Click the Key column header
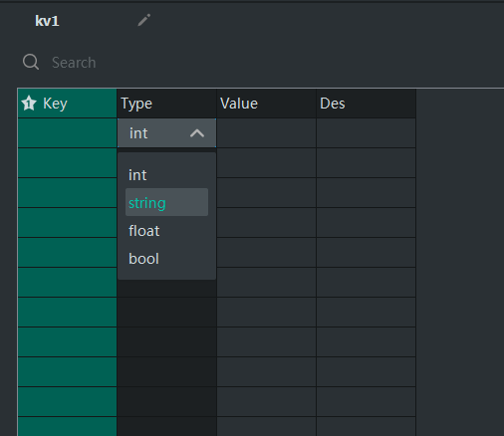 click(67, 104)
